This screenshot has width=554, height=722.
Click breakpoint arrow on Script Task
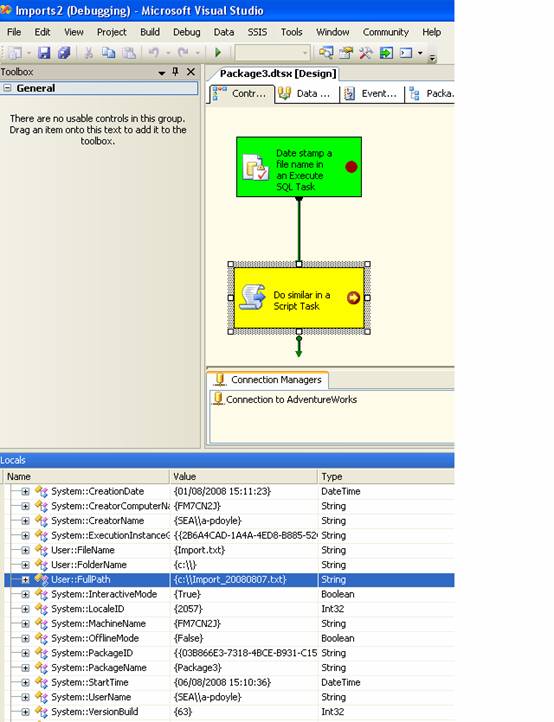[x=353, y=298]
